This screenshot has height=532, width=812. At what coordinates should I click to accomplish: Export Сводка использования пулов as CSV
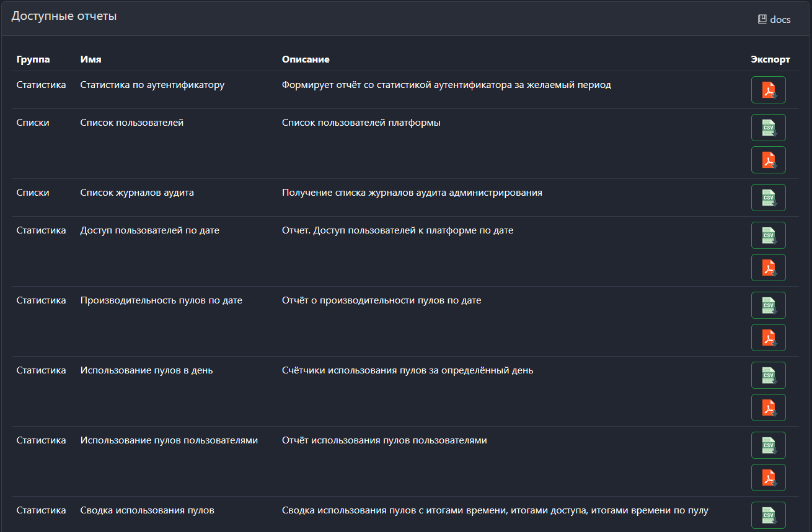768,515
